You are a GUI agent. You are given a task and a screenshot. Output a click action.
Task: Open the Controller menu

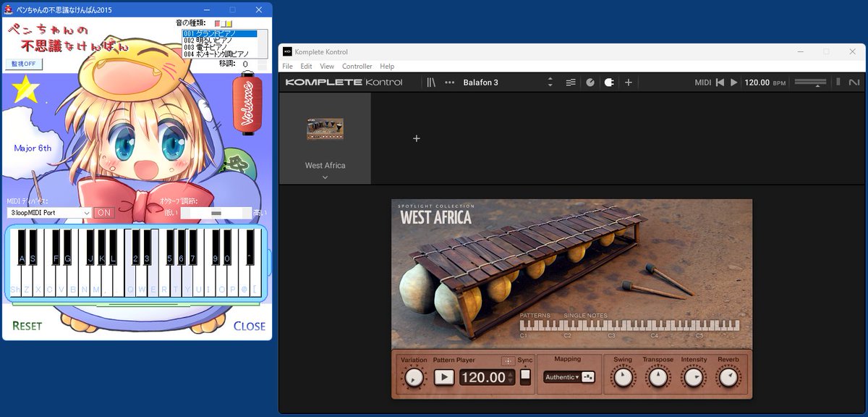click(357, 67)
